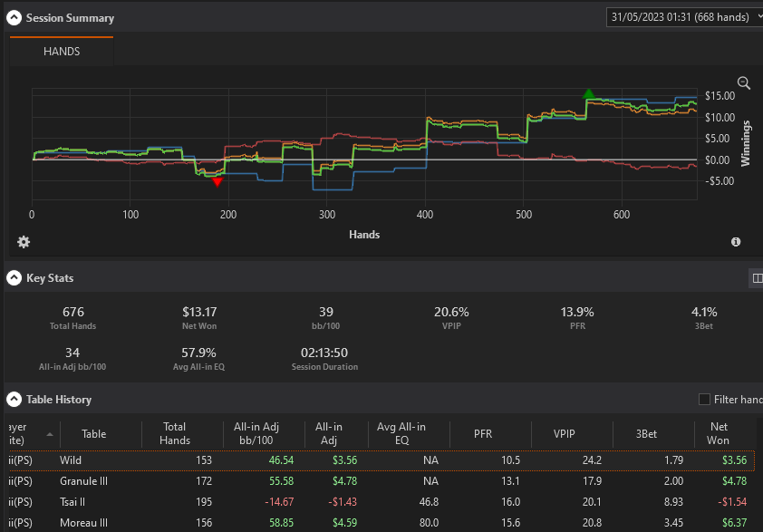This screenshot has height=532, width=763.
Task: Collapse the Session Summary section
Action: pos(14,18)
